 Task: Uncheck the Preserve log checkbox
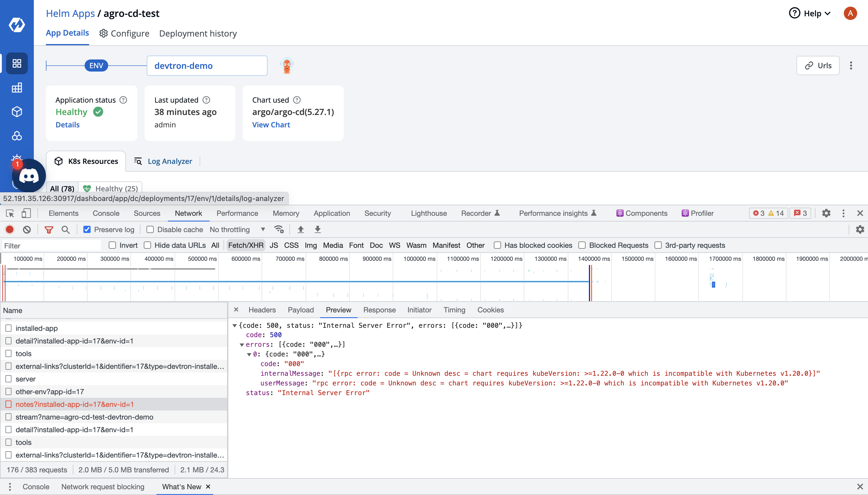tap(87, 229)
